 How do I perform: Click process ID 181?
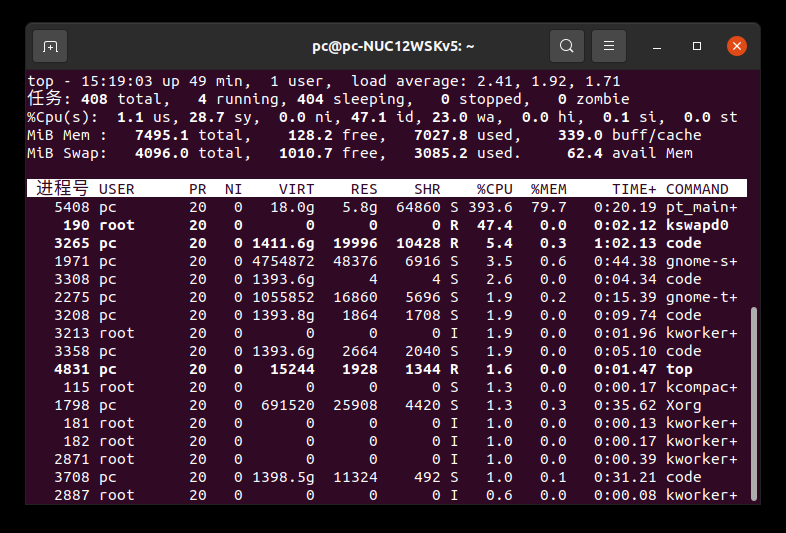(76, 423)
